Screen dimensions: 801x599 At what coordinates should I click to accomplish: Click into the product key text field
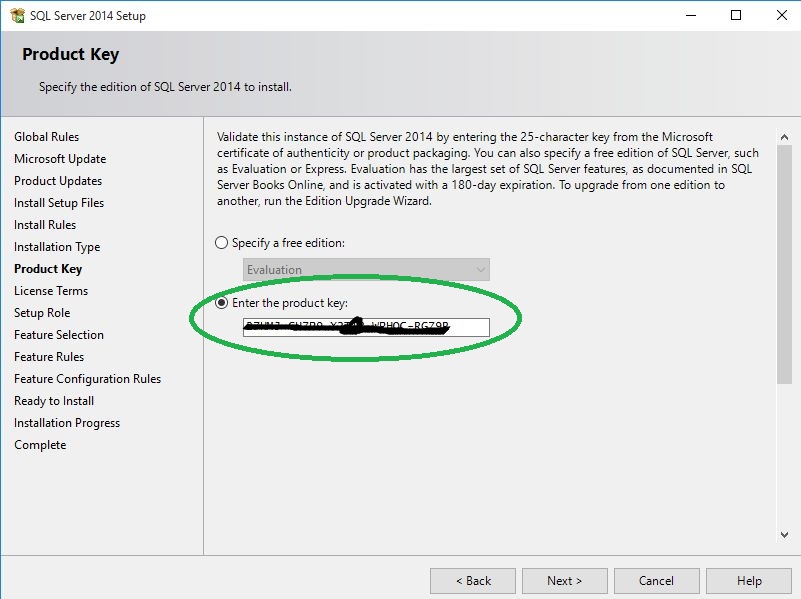(x=366, y=327)
